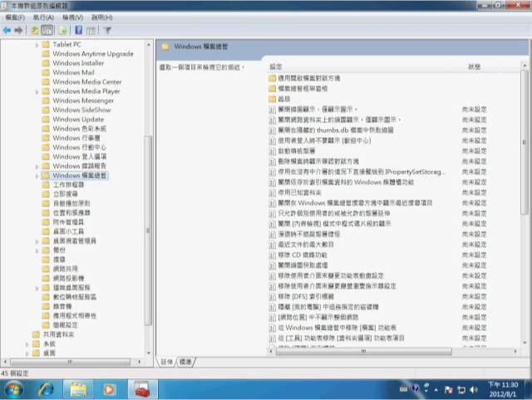Select 工作排程器 in the tree
Image resolution: width=532 pixels, height=400 pixels.
point(68,185)
